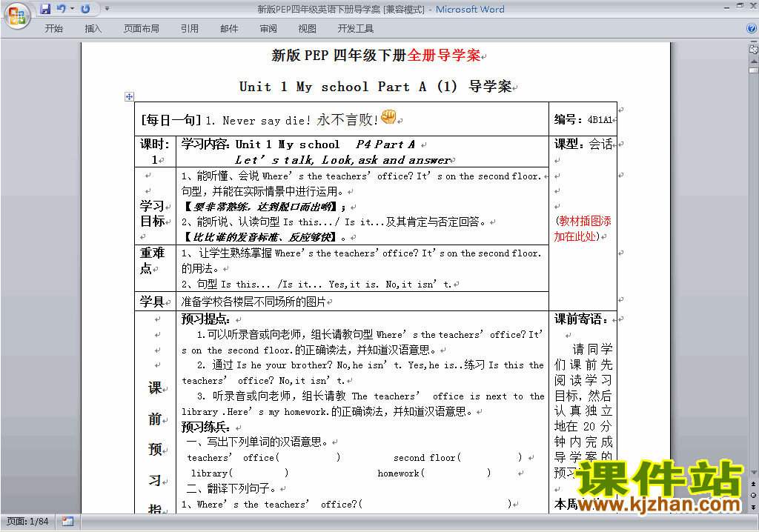Open the Select Browse Object circle button

coord(753,495)
